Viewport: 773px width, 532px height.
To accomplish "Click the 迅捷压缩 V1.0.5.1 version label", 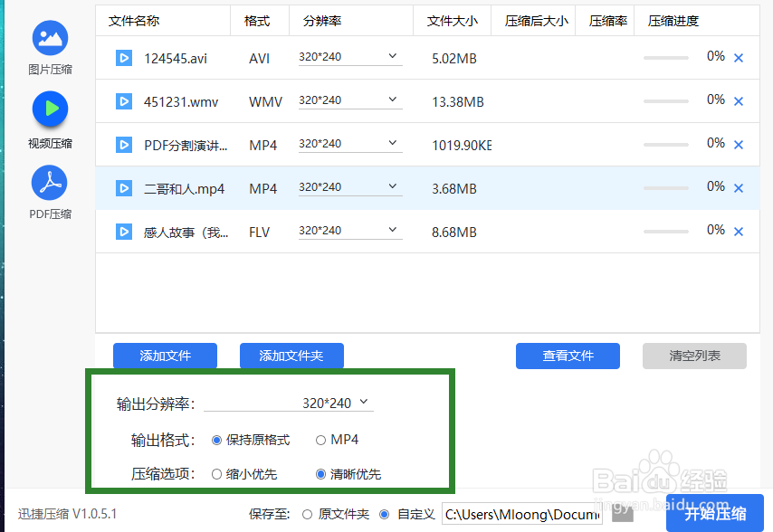I will [68, 514].
